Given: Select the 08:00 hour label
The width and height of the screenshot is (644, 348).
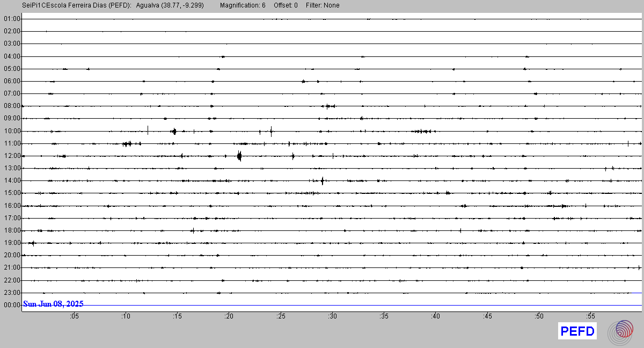Looking at the screenshot, I should pos(12,106).
